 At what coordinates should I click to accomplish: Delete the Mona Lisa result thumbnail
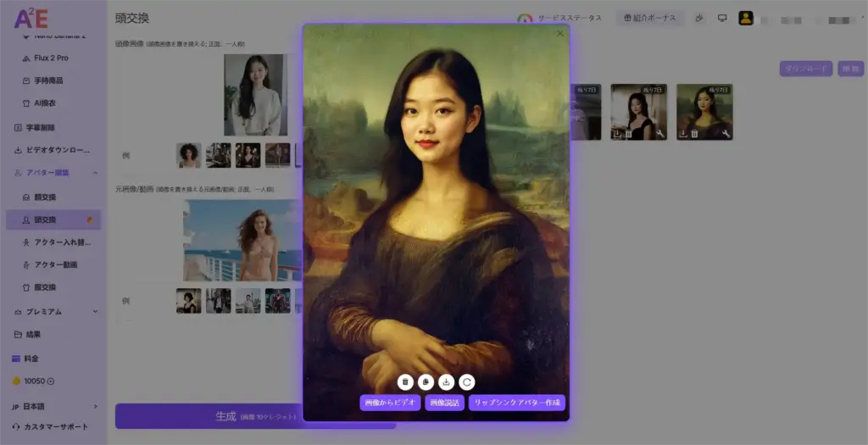pos(694,134)
